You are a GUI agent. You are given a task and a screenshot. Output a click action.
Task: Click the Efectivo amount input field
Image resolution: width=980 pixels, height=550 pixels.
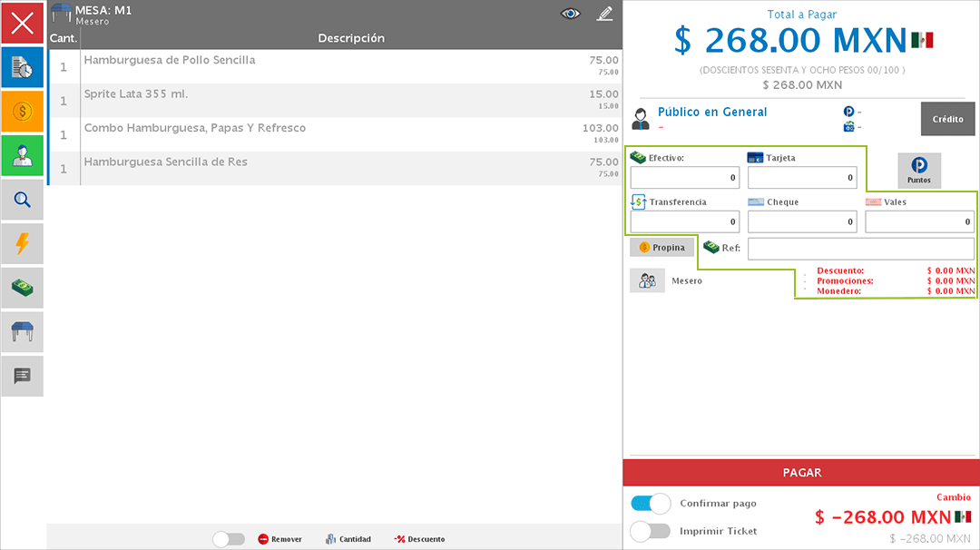(685, 178)
